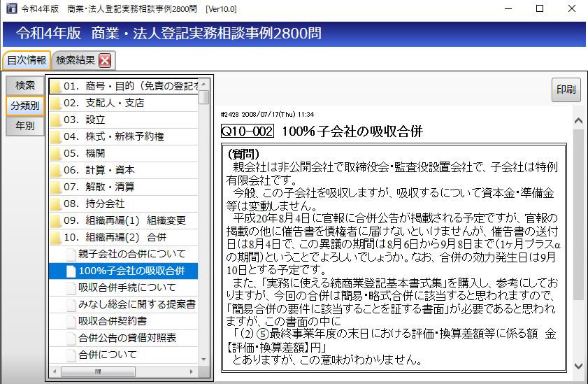Open folder icon for 02. 支配人・支店
588x384 pixels.
click(x=55, y=104)
